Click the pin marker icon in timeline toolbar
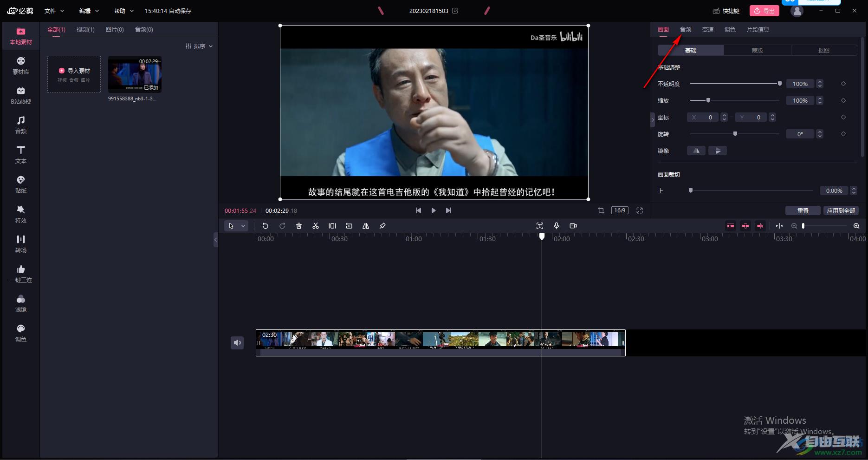The image size is (868, 460). 382,226
